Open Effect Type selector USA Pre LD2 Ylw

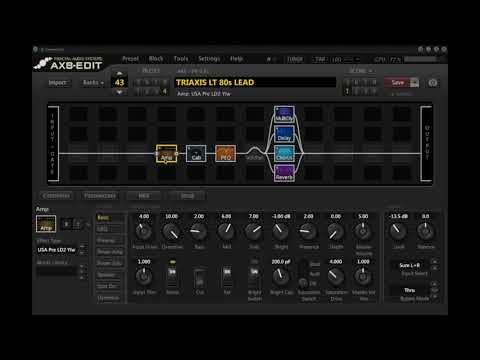pyautogui.click(x=57, y=250)
